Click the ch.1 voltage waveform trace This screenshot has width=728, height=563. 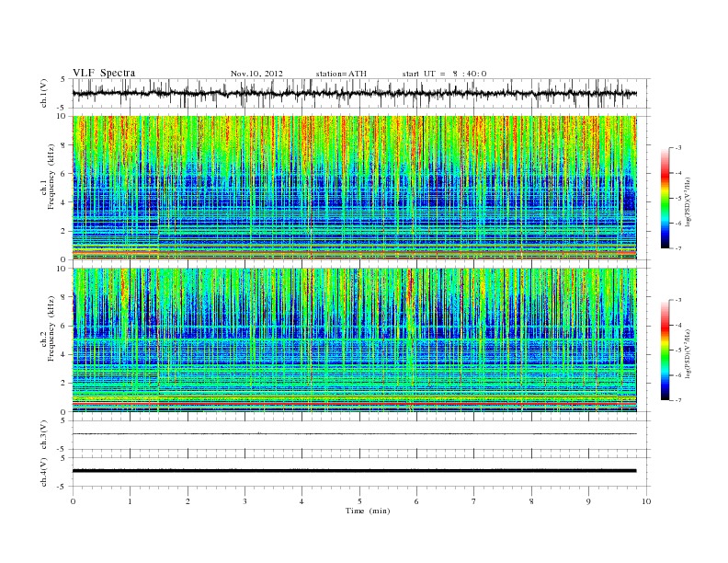354,93
